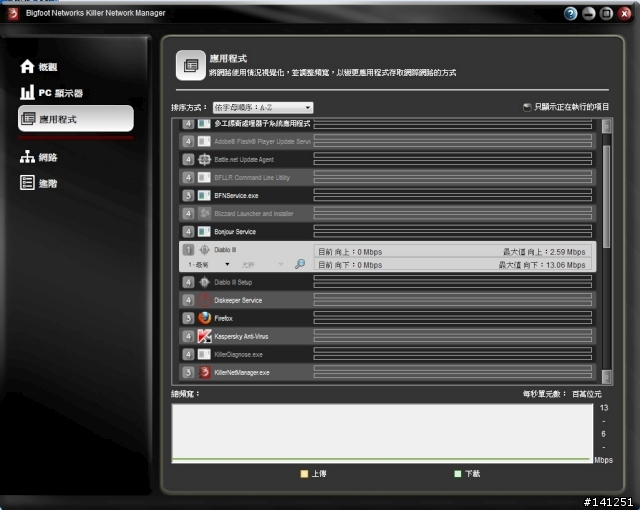Click the yellow 上傳 upload legend swatch
Viewport: 640px width, 510px height.
click(304, 474)
